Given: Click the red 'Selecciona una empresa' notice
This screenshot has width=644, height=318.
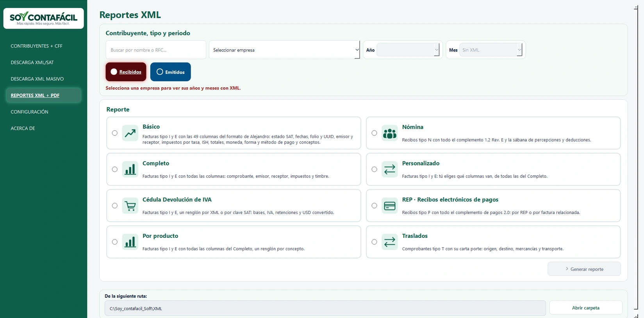Looking at the screenshot, I should pos(173,88).
